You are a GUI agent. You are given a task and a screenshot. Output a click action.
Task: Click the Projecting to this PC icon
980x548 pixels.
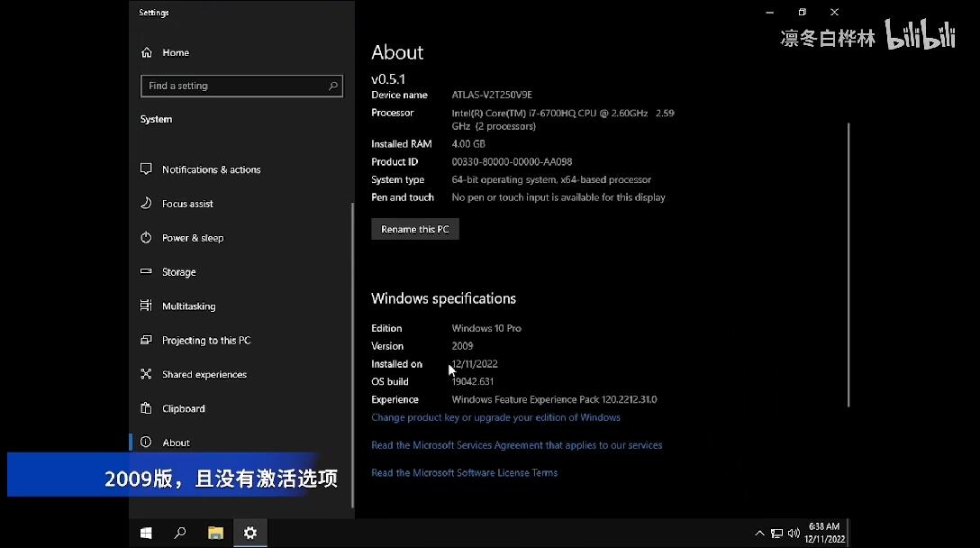pos(146,340)
